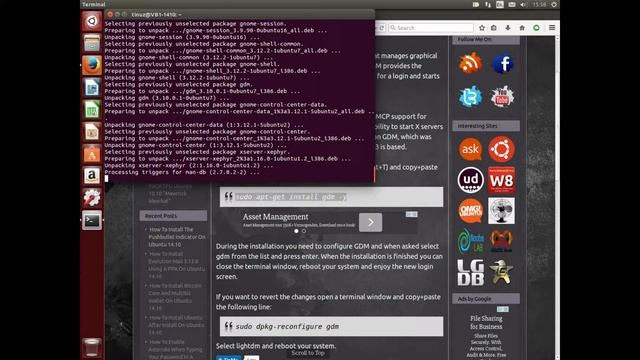Click the 'Recent Posts' sidebar heading

click(x=173, y=216)
